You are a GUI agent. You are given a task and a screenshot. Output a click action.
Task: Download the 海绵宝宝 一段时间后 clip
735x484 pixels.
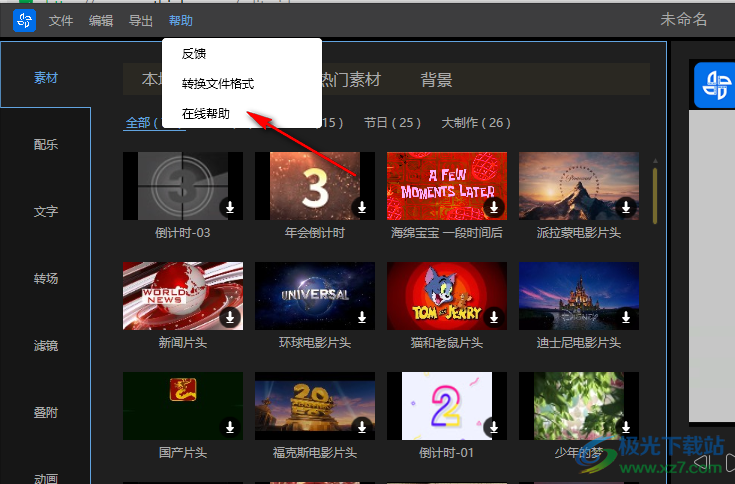tap(494, 207)
